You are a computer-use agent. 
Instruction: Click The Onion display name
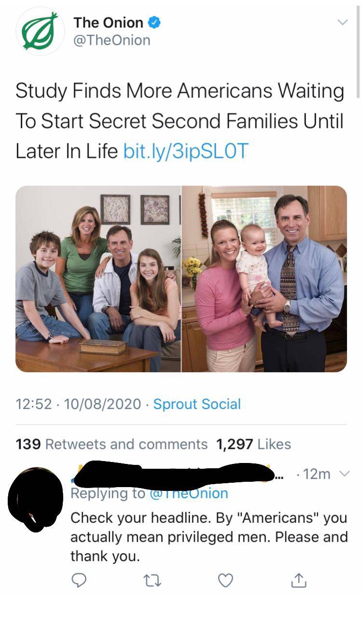108,22
